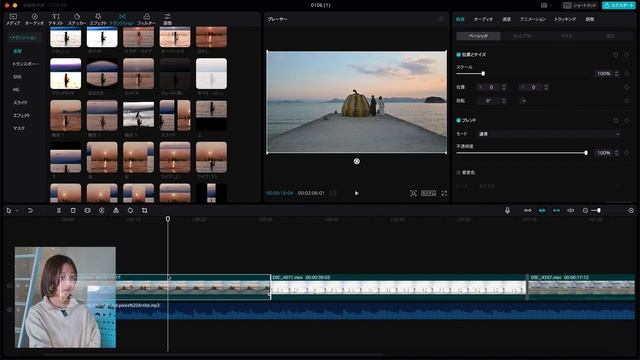Open the aspect ratio selector in player
Viewport: 640px width, 360px height.
428,193
